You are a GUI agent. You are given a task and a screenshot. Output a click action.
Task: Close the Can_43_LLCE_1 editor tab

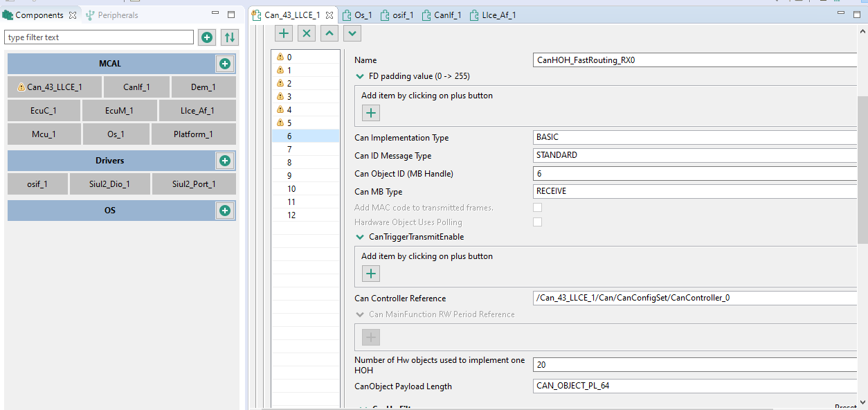click(329, 15)
